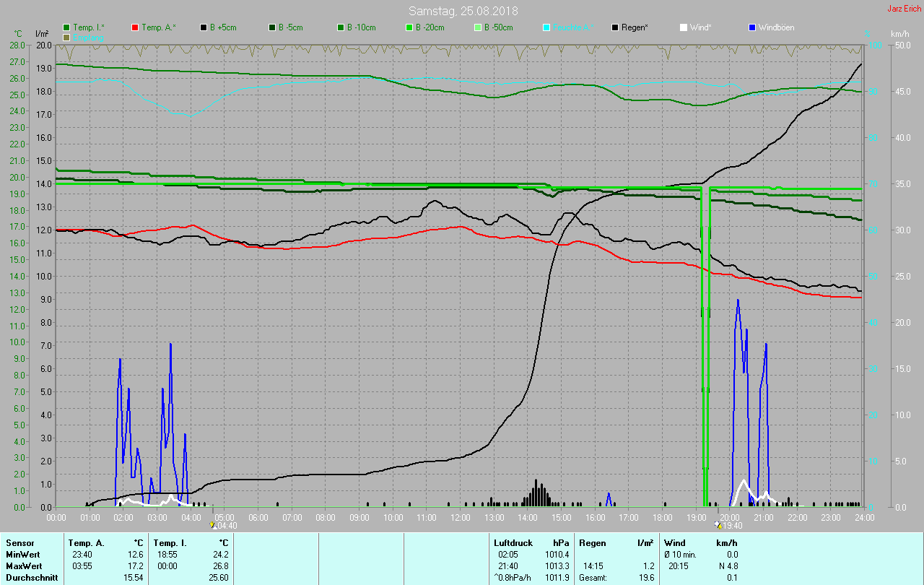Click the MinWert row label
Viewport: 924px width, 585px height.
point(23,555)
